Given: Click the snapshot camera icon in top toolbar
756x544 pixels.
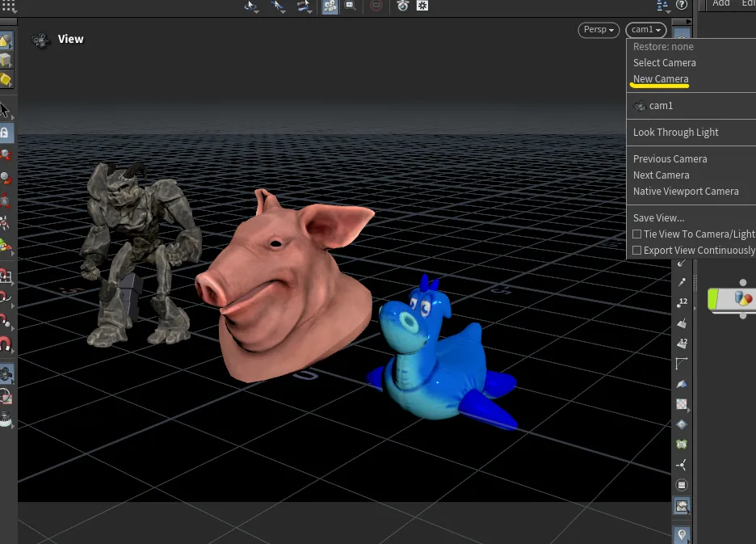Looking at the screenshot, I should click(x=402, y=6).
